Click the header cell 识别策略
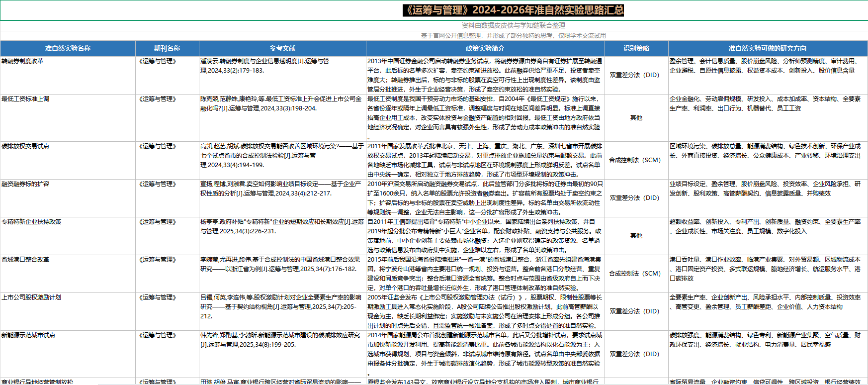 636,48
